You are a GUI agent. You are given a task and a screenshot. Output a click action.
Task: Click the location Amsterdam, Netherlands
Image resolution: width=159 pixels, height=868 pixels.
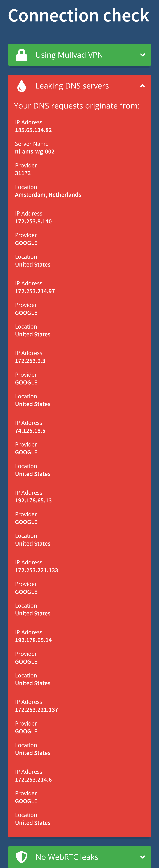pyautogui.click(x=48, y=195)
